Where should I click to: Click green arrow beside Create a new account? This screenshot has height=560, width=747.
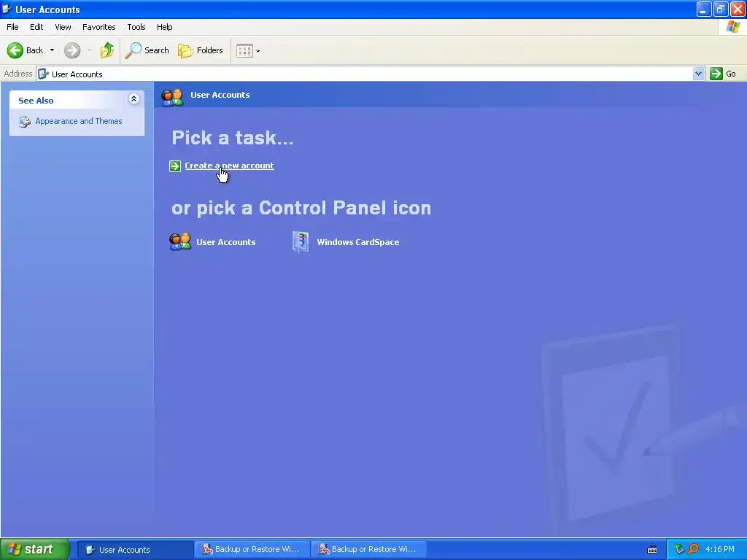(x=175, y=166)
